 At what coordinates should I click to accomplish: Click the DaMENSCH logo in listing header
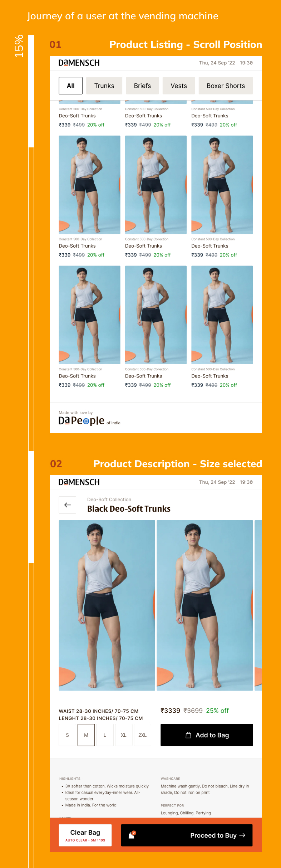tap(79, 63)
